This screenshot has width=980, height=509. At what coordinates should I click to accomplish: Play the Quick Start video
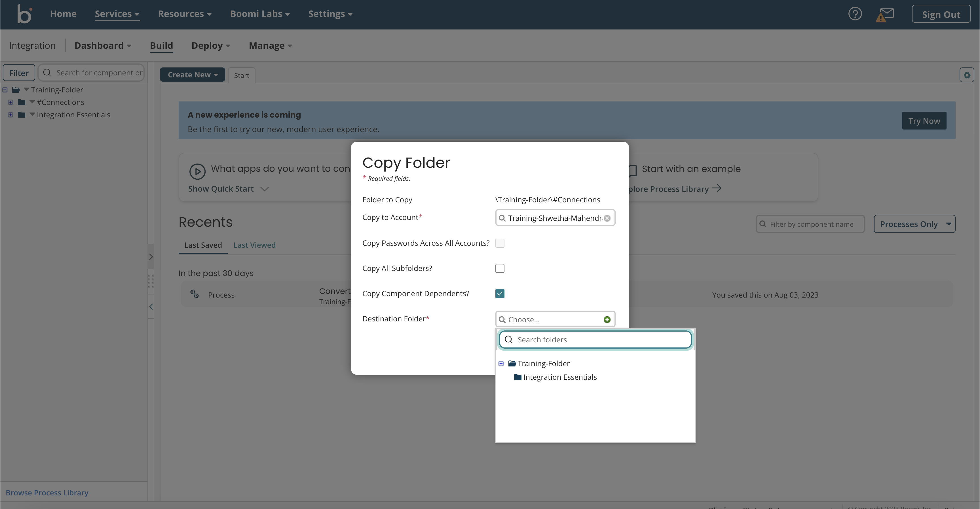(197, 171)
